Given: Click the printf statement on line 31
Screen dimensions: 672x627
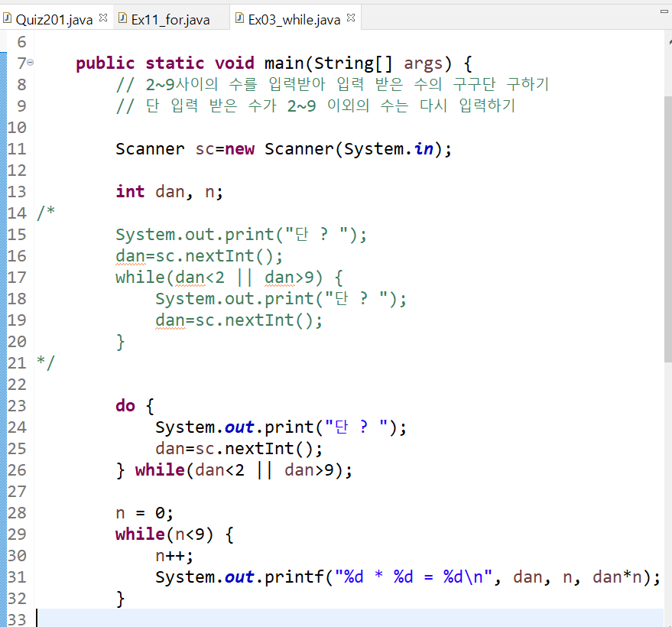Looking at the screenshot, I should click(408, 577).
